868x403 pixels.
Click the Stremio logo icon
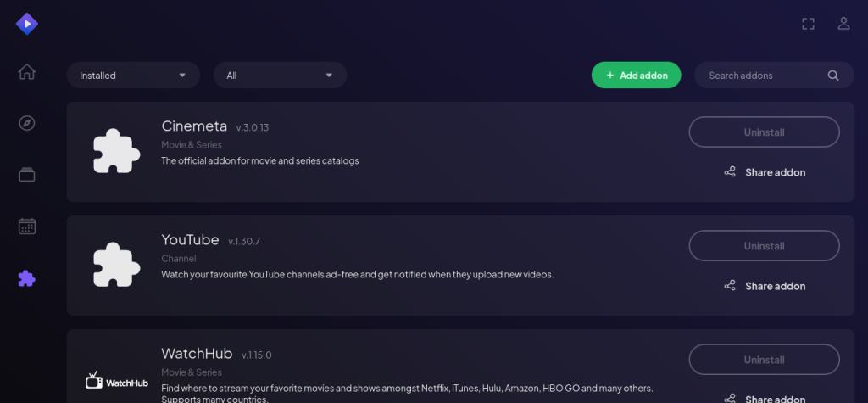[x=26, y=24]
